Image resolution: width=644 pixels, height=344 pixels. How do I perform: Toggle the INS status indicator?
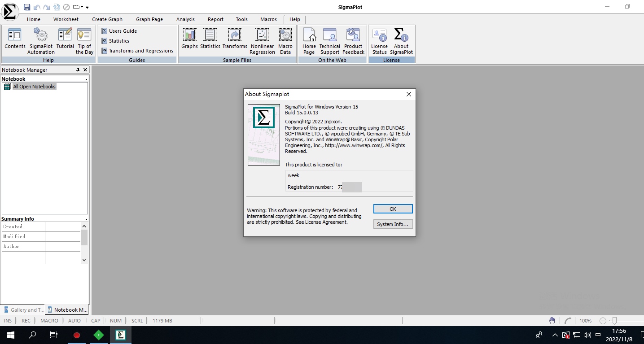pos(8,321)
